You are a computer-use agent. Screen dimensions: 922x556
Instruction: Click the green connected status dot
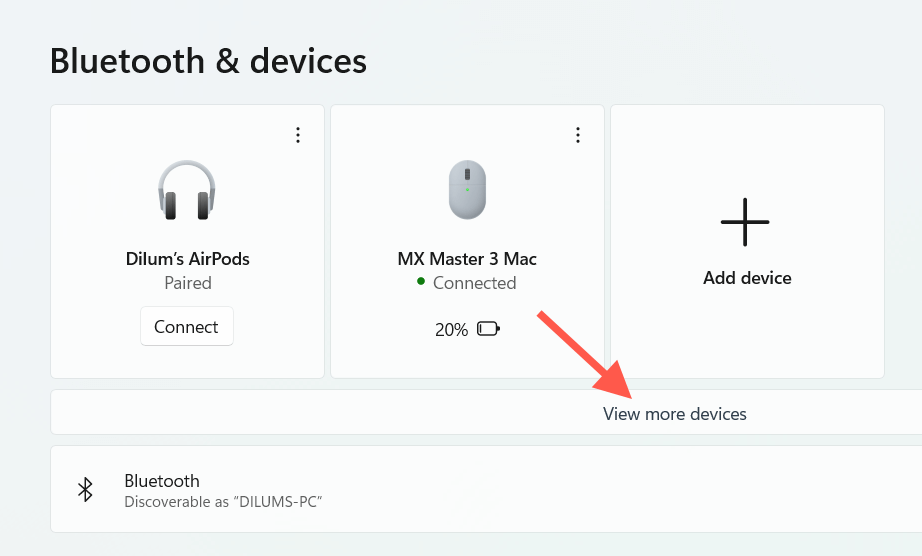pos(421,283)
